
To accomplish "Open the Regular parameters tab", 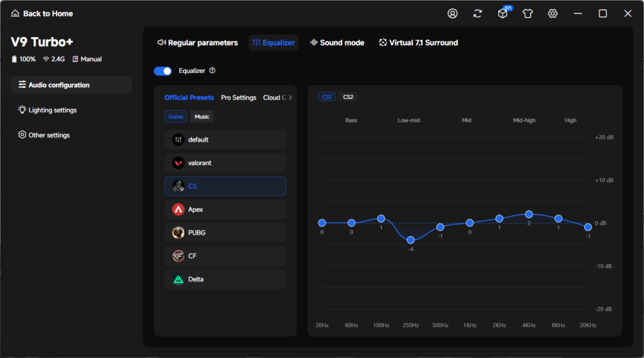I will (x=197, y=43).
